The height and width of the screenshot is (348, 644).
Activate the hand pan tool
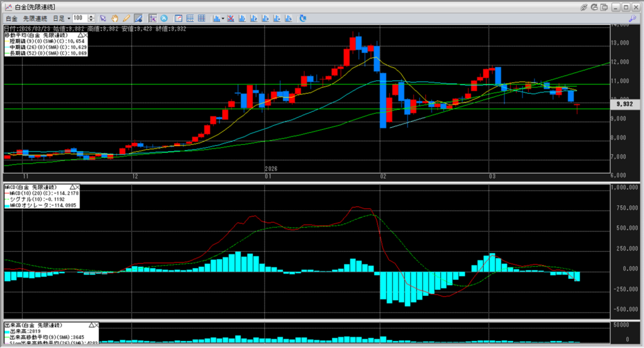115,18
